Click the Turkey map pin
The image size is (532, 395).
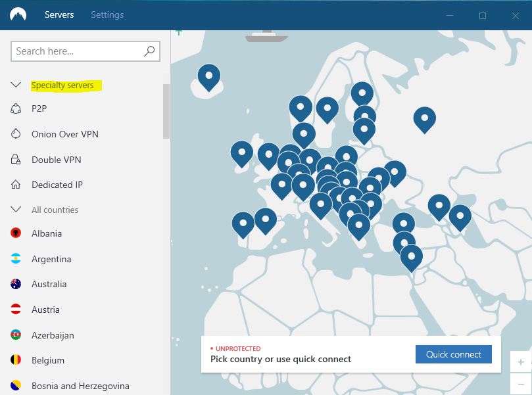[404, 223]
